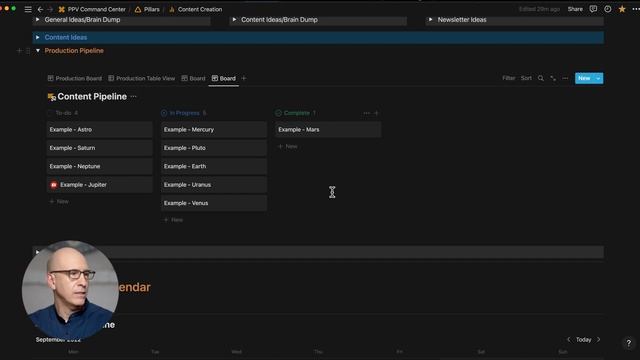Open ellipsis next to Content Pipeline title
This screenshot has height=360, width=640.
pos(133,97)
